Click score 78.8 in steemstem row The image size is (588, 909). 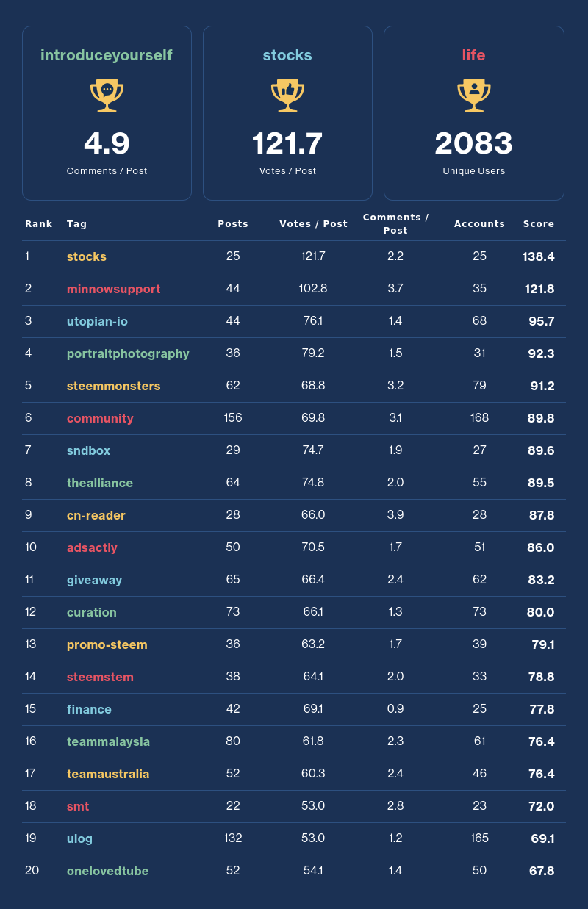click(x=541, y=677)
